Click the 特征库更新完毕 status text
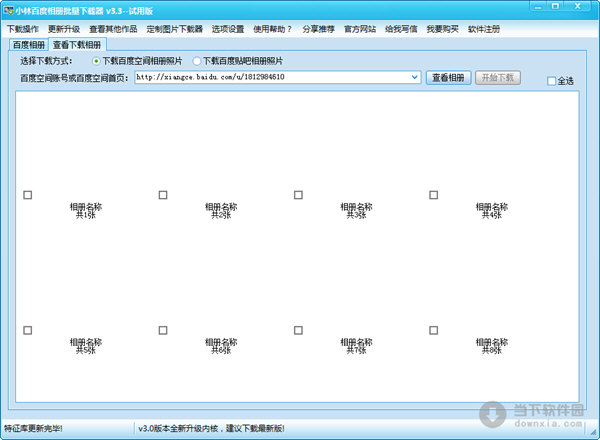This screenshot has height=440, width=600. pyautogui.click(x=33, y=429)
